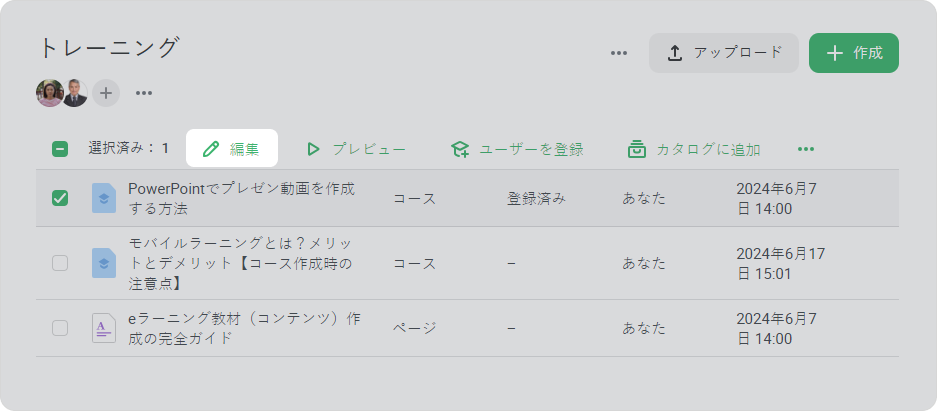This screenshot has height=411, width=937.
Task: Add a member with the plus circle
Action: click(x=106, y=93)
